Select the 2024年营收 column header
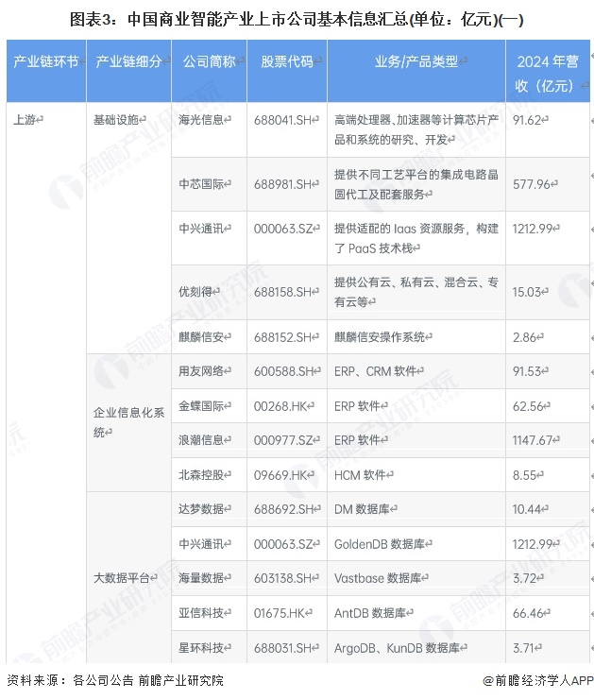This screenshot has width=594, height=700. click(545, 73)
